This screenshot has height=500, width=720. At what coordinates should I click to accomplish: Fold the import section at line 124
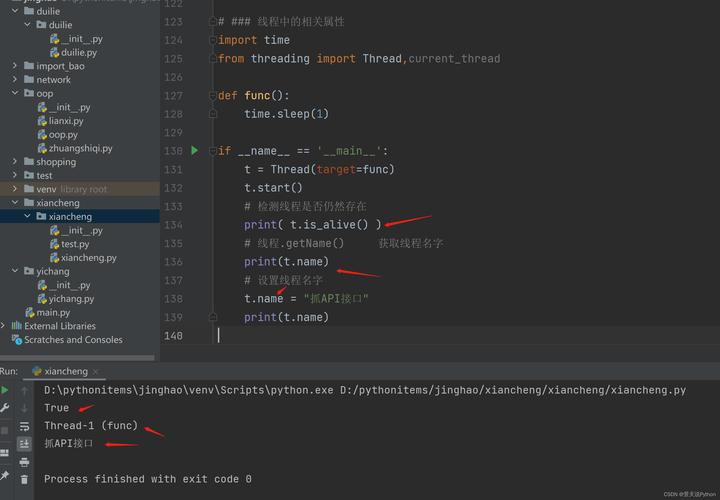pyautogui.click(x=213, y=40)
